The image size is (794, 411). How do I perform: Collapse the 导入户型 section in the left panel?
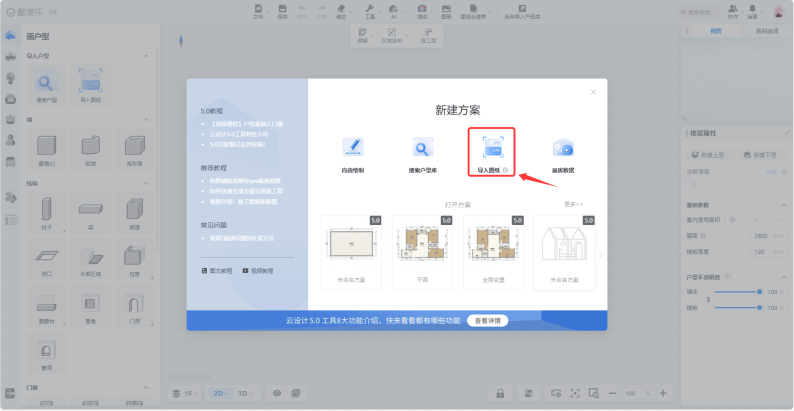click(x=146, y=56)
